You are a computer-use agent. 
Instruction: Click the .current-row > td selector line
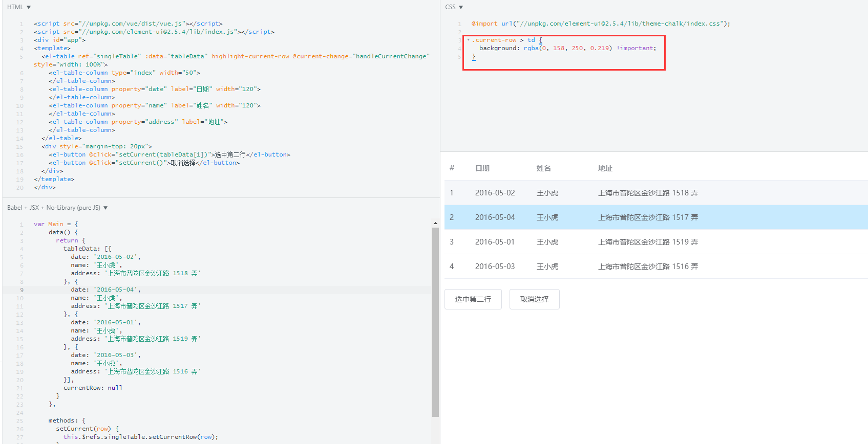[x=507, y=40]
